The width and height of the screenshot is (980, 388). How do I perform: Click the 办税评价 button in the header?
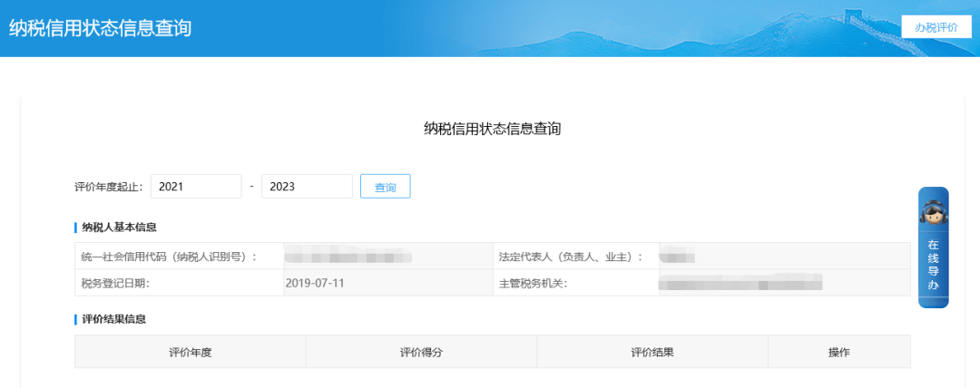pyautogui.click(x=935, y=27)
